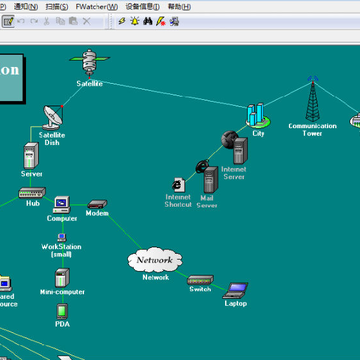The image size is (360, 360).
Task: Open the 扫描(S) menu
Action: tap(57, 7)
